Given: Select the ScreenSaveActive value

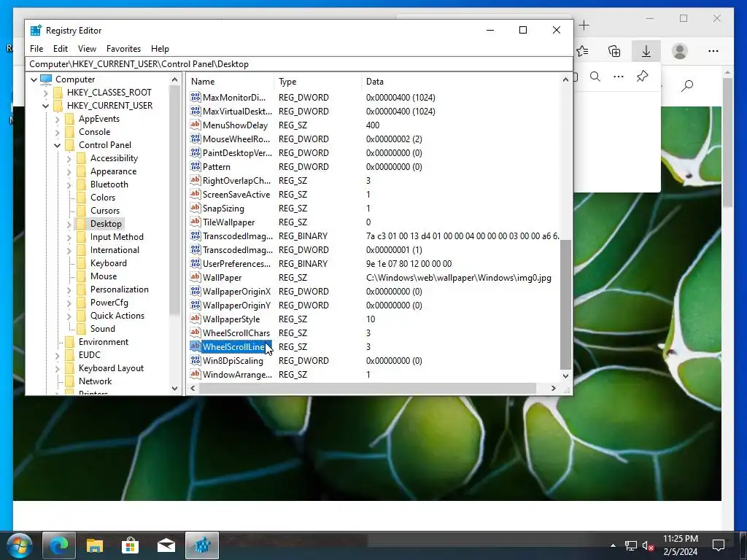Looking at the screenshot, I should coord(236,194).
